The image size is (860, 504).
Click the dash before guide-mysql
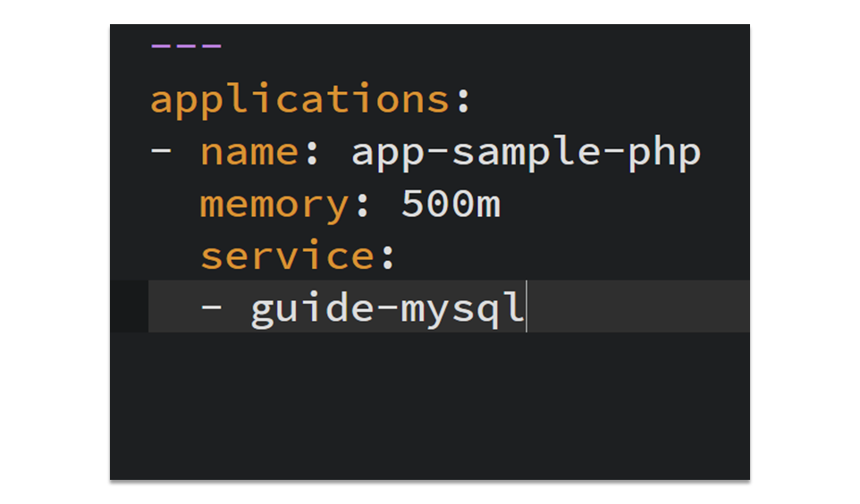tap(211, 307)
